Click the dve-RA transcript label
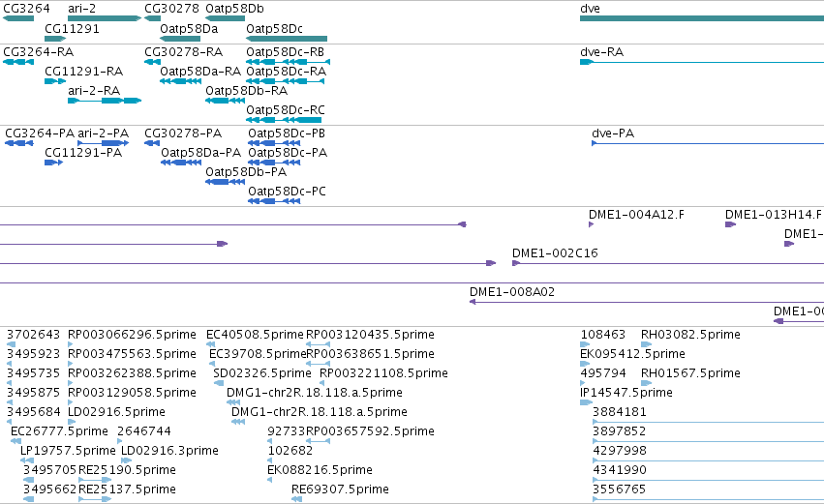Screen dimensions: 824x504 (601, 52)
